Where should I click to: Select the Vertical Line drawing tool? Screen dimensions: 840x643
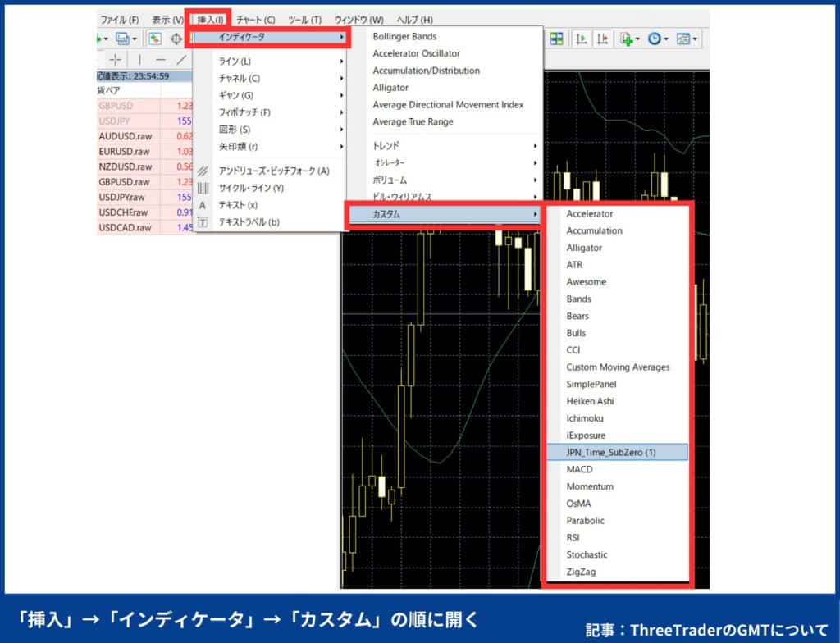pos(140,60)
